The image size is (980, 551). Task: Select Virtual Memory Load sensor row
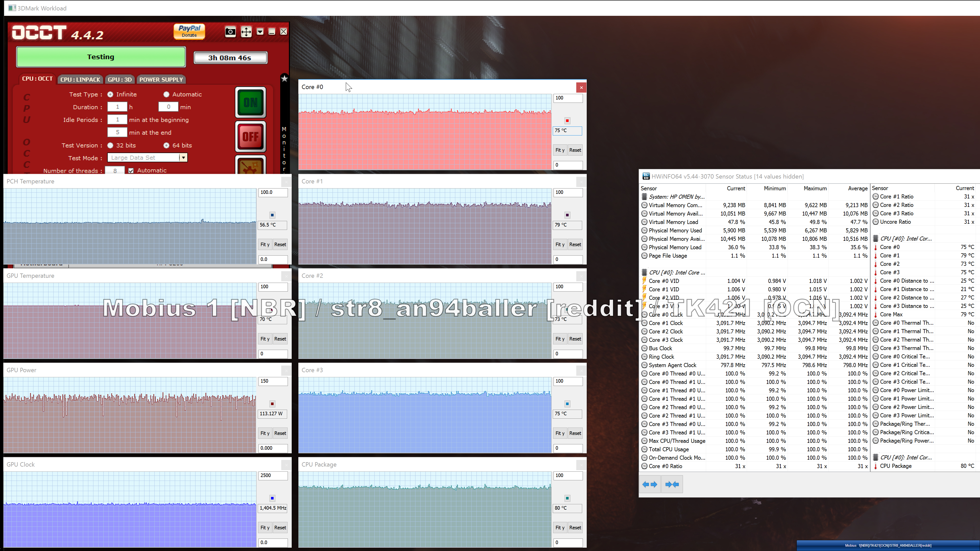(x=754, y=222)
